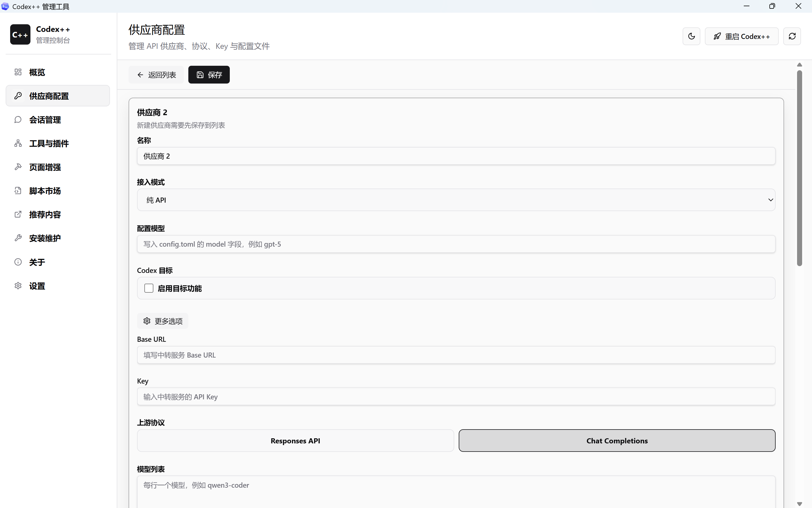Click the 关于 info circle icon
Screen dimensions: 812x508
pos(18,262)
